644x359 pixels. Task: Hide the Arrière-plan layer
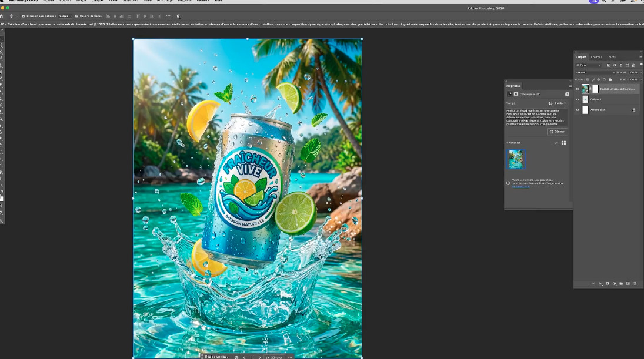pyautogui.click(x=578, y=110)
